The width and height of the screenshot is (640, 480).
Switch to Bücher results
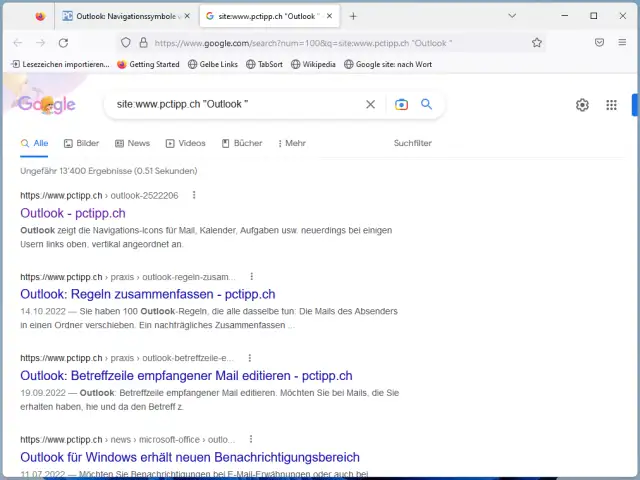[242, 143]
